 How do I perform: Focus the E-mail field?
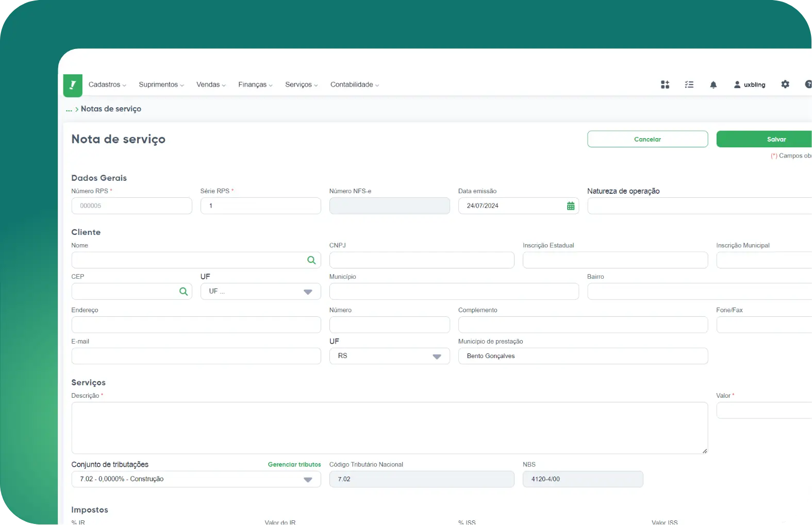click(196, 356)
